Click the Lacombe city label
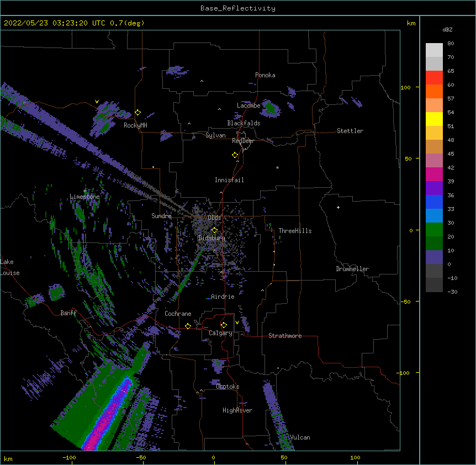This screenshot has width=476, height=465. (248, 105)
